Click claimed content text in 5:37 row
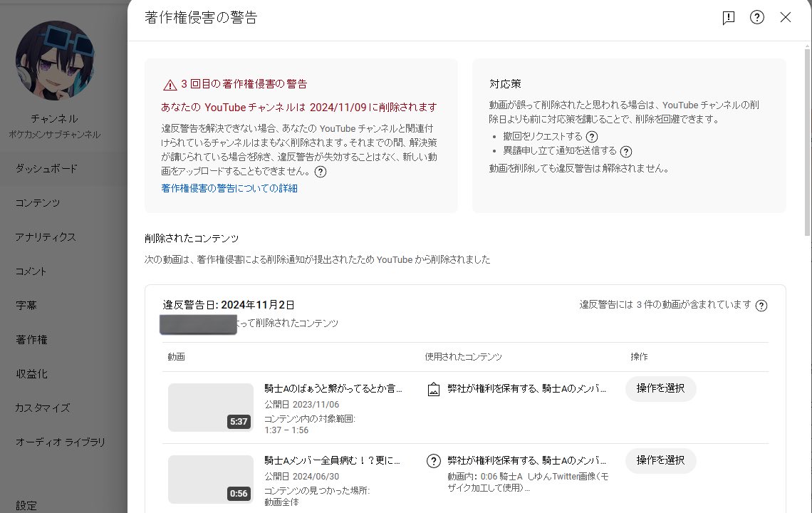 526,388
